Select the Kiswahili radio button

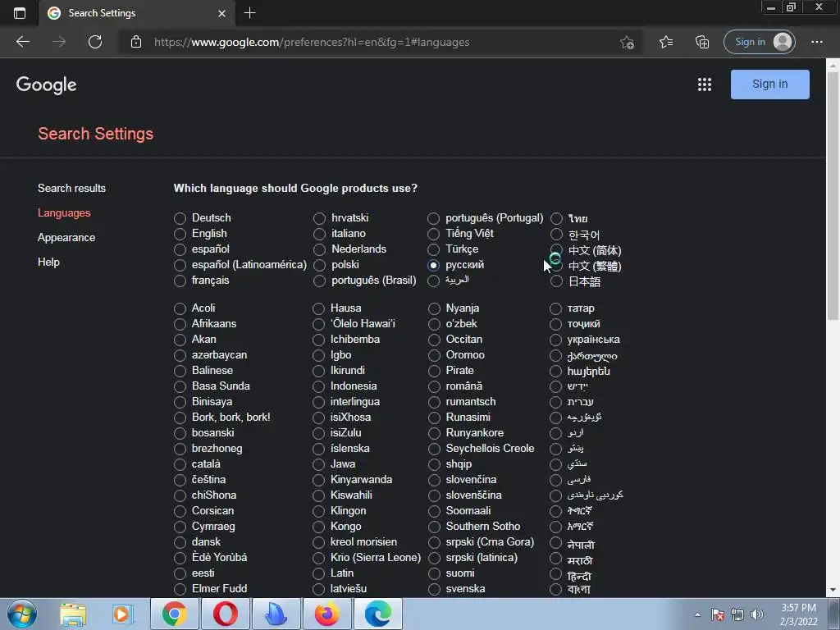319,495
